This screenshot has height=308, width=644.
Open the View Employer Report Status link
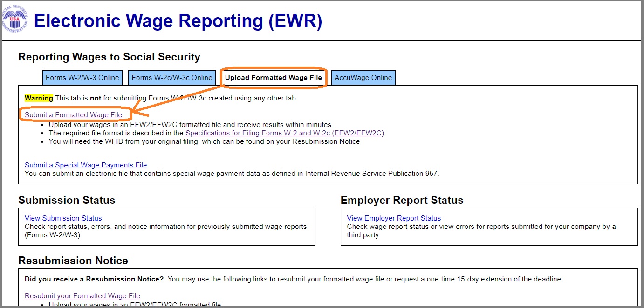(x=394, y=218)
